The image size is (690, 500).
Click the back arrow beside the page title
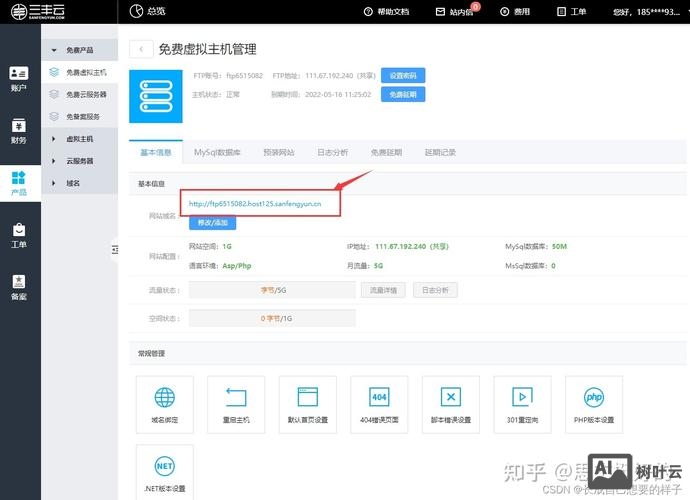point(141,49)
